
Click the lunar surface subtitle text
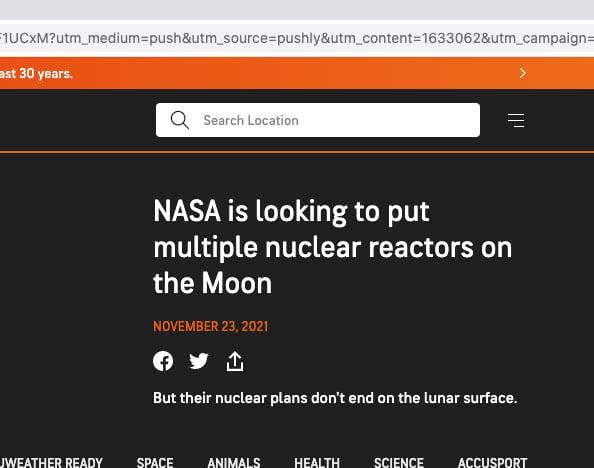pos(335,398)
